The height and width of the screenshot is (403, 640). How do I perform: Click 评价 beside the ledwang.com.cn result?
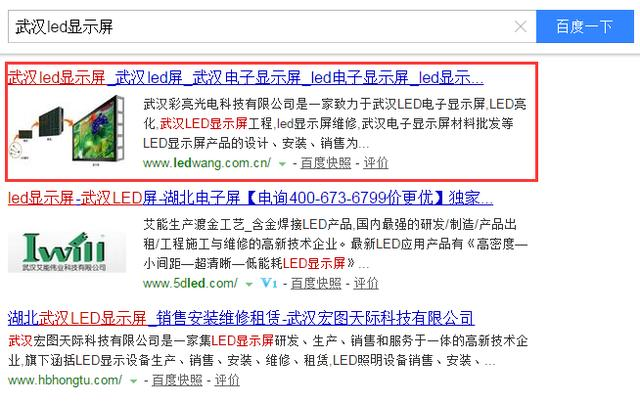pyautogui.click(x=376, y=162)
